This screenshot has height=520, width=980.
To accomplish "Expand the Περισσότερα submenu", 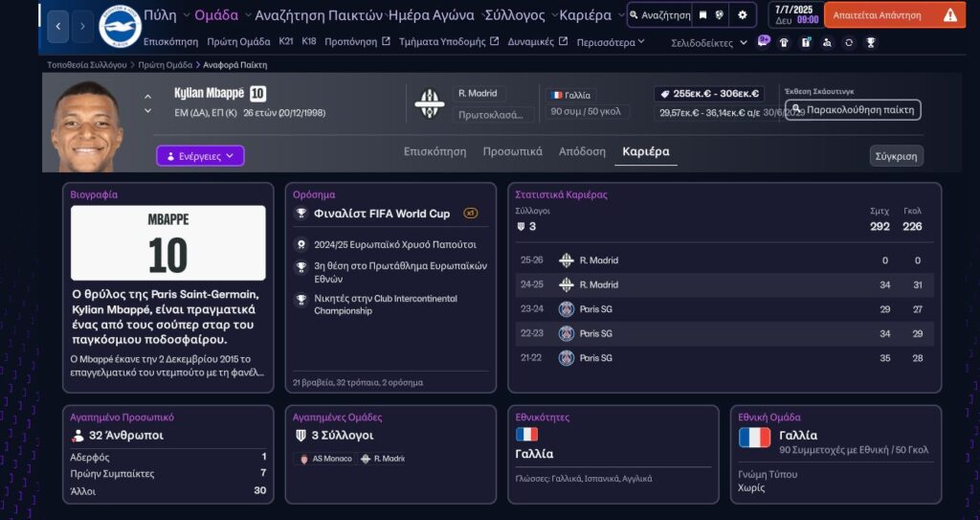I will (614, 42).
